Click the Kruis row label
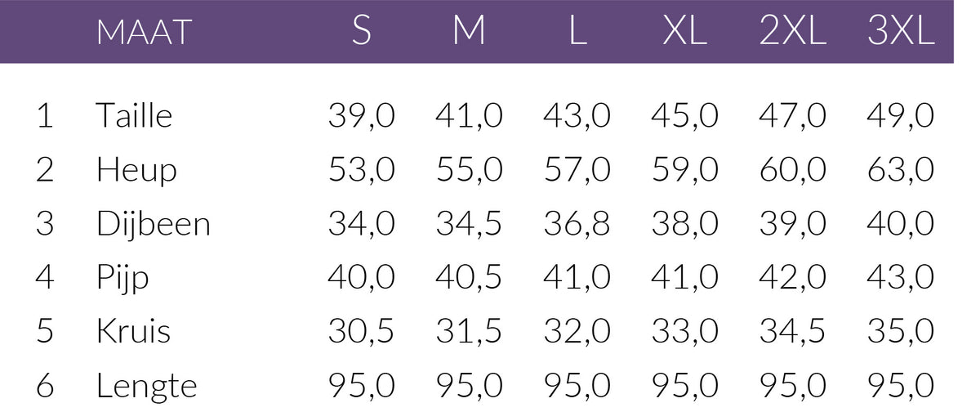 pos(133,331)
